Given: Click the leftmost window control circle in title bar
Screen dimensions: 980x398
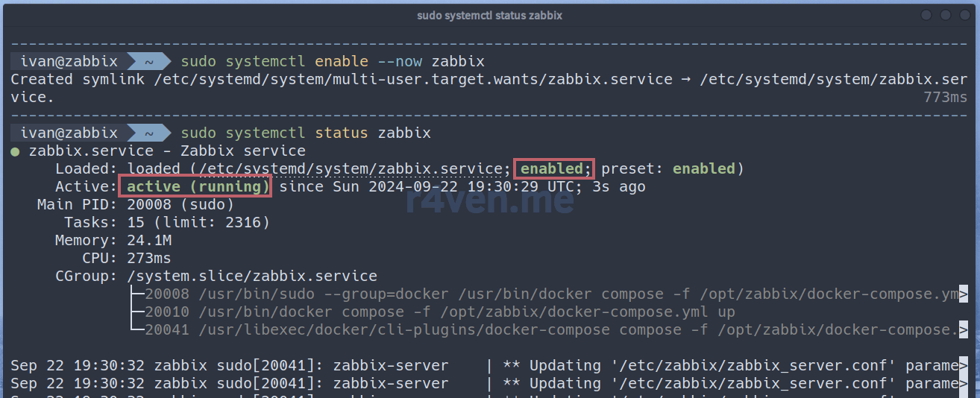Looking at the screenshot, I should pos(926,15).
